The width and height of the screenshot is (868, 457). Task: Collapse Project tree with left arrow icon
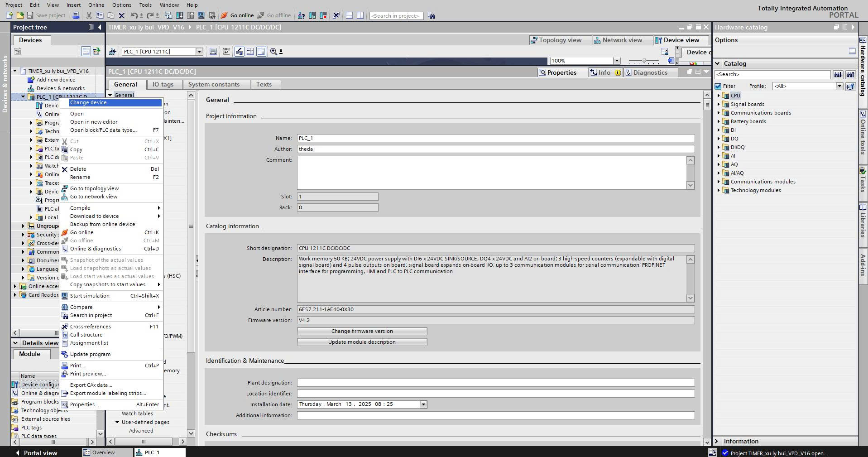tap(100, 27)
